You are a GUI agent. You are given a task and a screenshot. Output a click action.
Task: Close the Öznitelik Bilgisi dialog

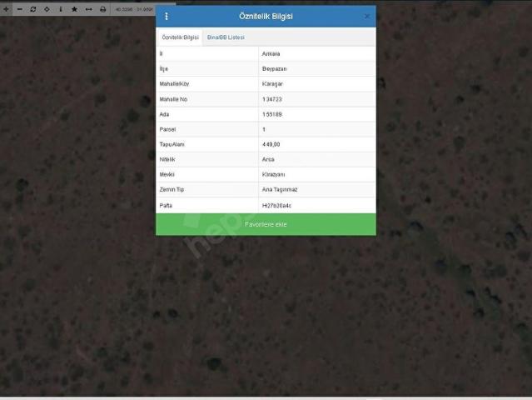pyautogui.click(x=367, y=16)
